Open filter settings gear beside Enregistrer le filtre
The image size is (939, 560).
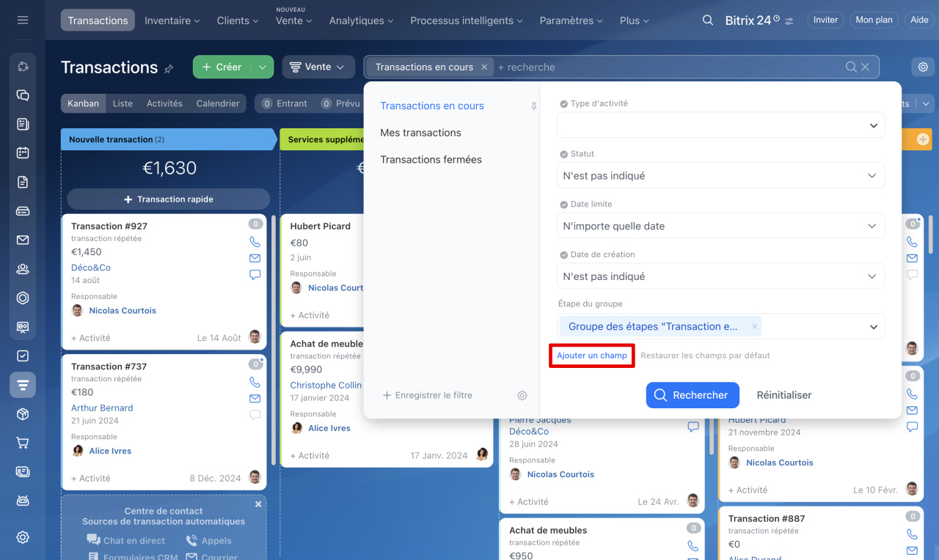tap(522, 396)
